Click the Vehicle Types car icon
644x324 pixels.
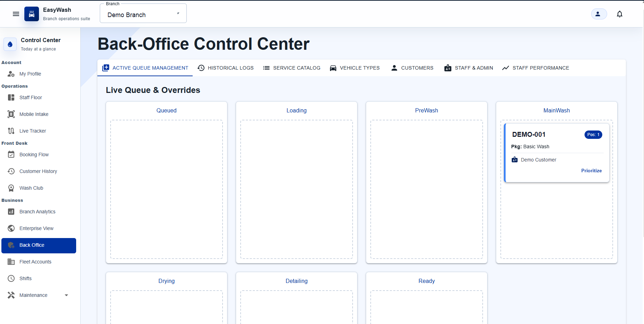(333, 68)
